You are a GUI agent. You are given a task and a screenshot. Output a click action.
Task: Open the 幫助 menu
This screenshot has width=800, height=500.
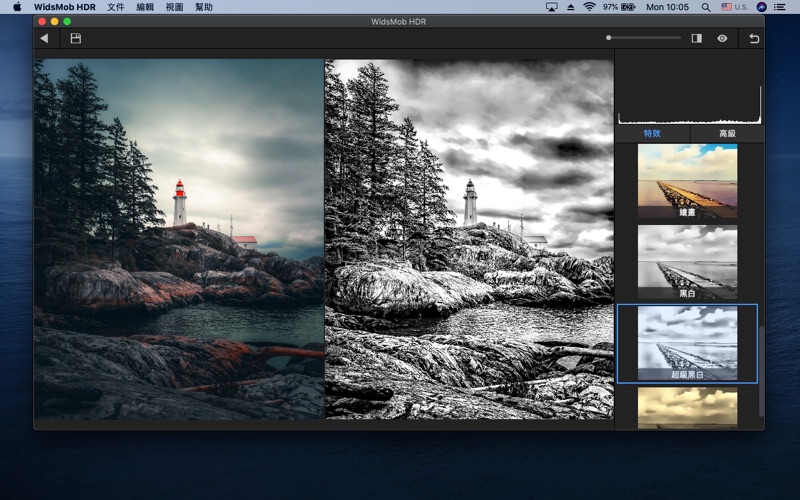pos(204,7)
